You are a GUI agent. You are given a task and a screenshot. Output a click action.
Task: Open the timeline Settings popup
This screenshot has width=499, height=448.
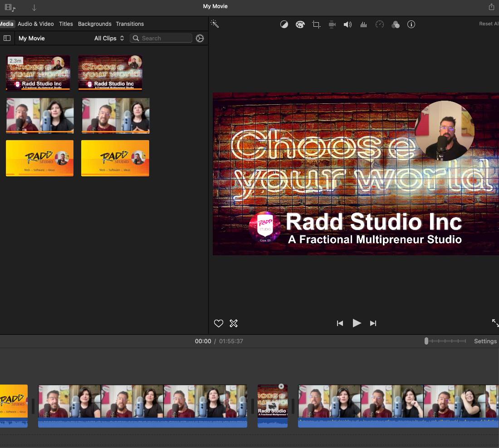pos(485,341)
